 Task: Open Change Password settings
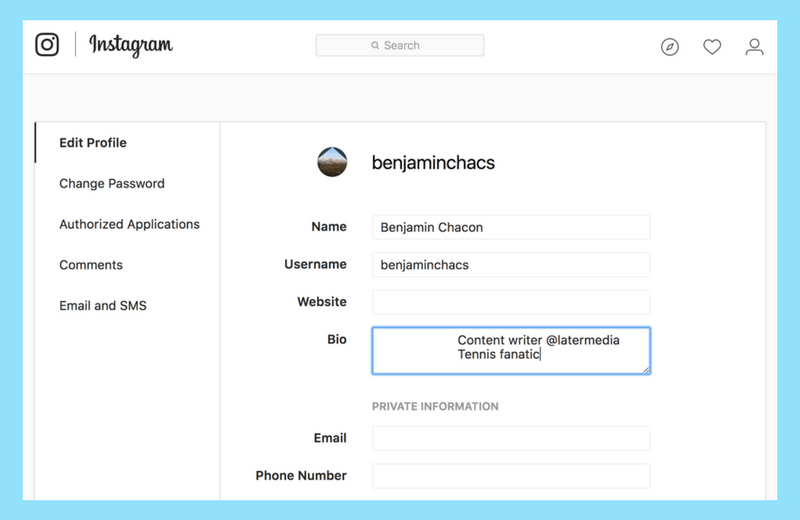pyautogui.click(x=112, y=183)
